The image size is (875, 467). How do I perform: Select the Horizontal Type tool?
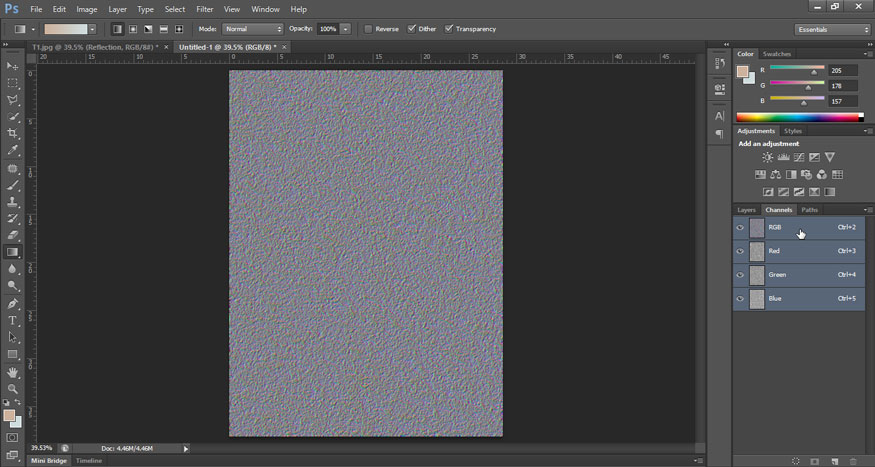[x=13, y=320]
